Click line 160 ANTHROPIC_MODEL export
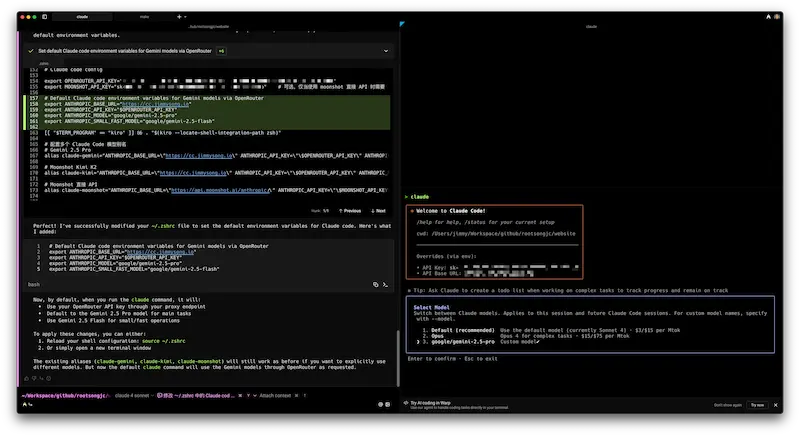800x436 pixels. coord(113,116)
